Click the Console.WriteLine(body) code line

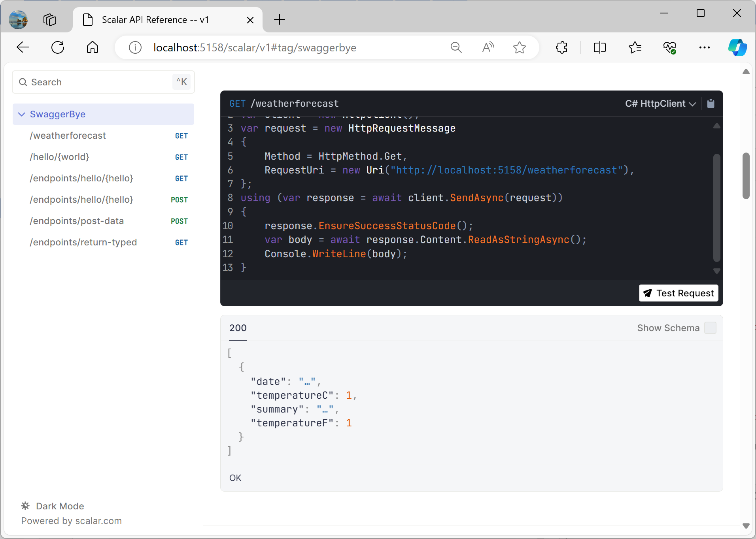(336, 254)
